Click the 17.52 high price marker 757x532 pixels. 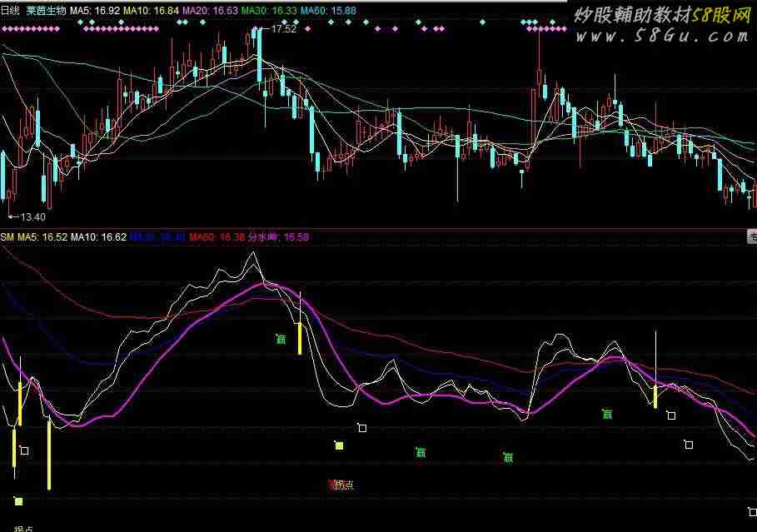(x=283, y=29)
